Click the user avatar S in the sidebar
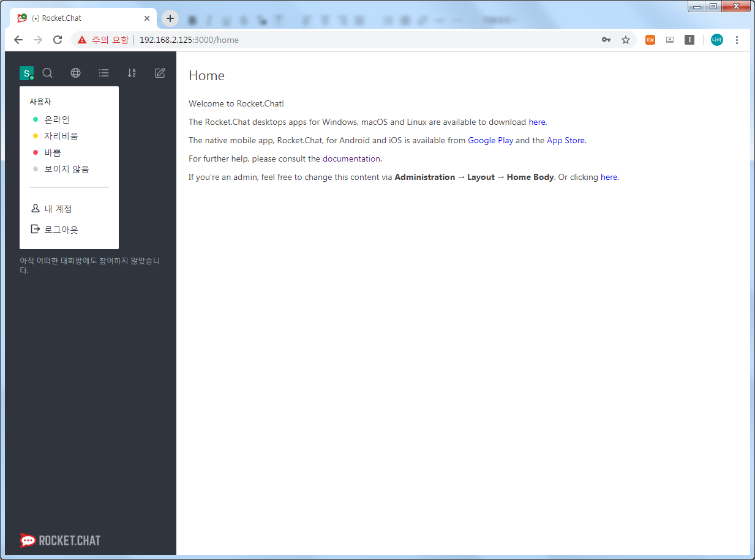This screenshot has height=560, width=755. point(26,73)
